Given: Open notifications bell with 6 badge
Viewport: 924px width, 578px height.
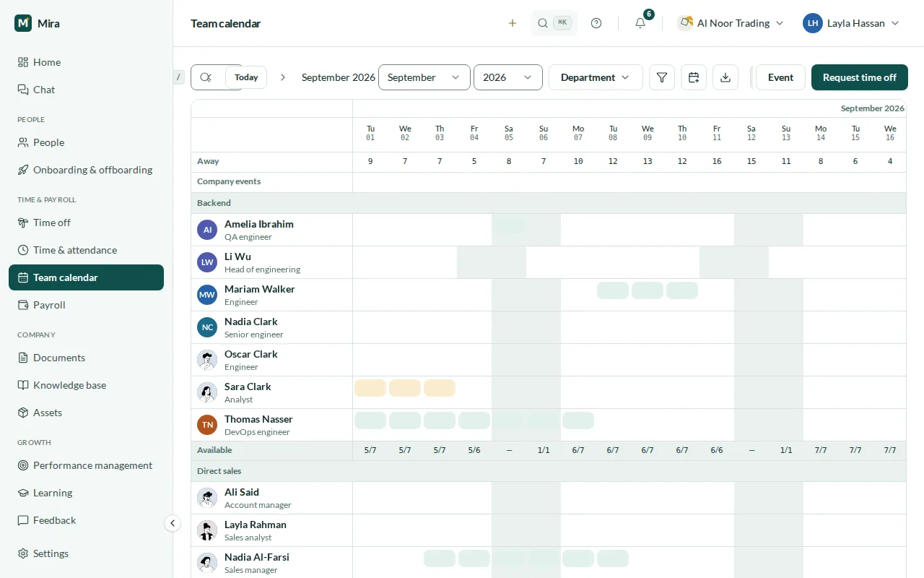Looking at the screenshot, I should [640, 23].
